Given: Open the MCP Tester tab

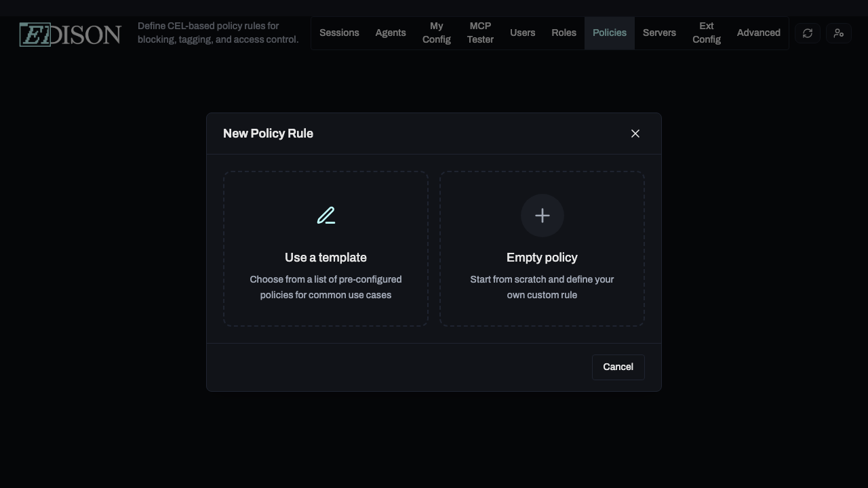Looking at the screenshot, I should pos(480,33).
